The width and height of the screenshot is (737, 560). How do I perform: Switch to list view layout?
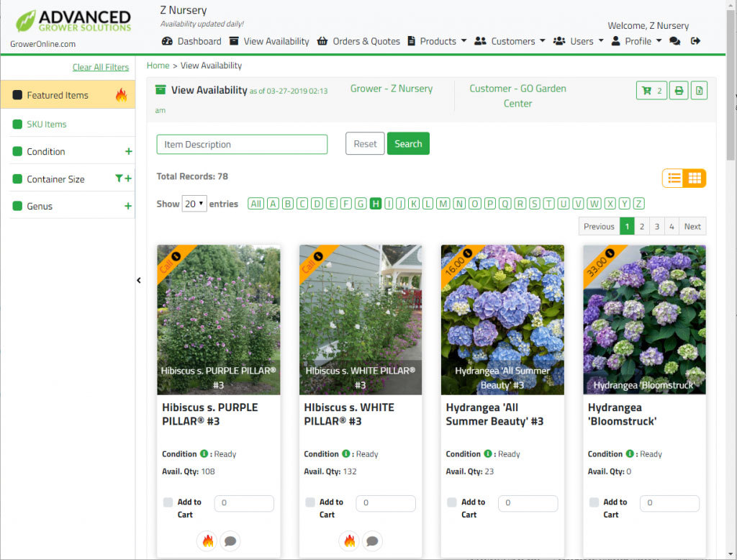click(x=674, y=179)
